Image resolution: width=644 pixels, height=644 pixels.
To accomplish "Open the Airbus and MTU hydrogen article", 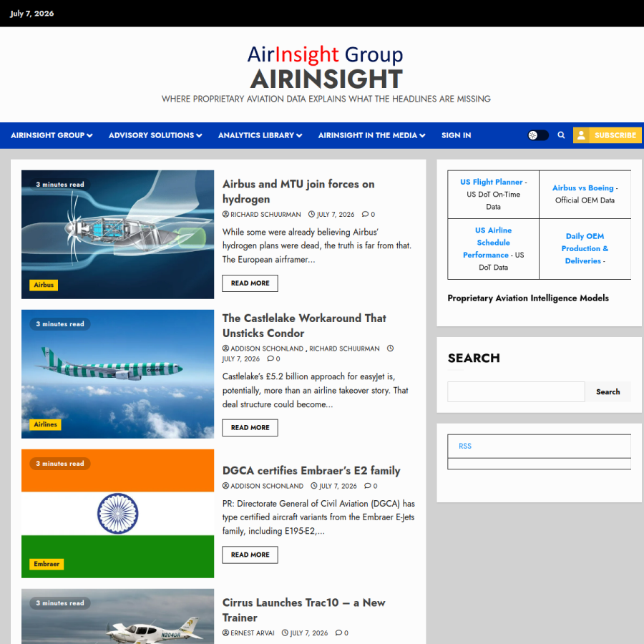I will 298,191.
